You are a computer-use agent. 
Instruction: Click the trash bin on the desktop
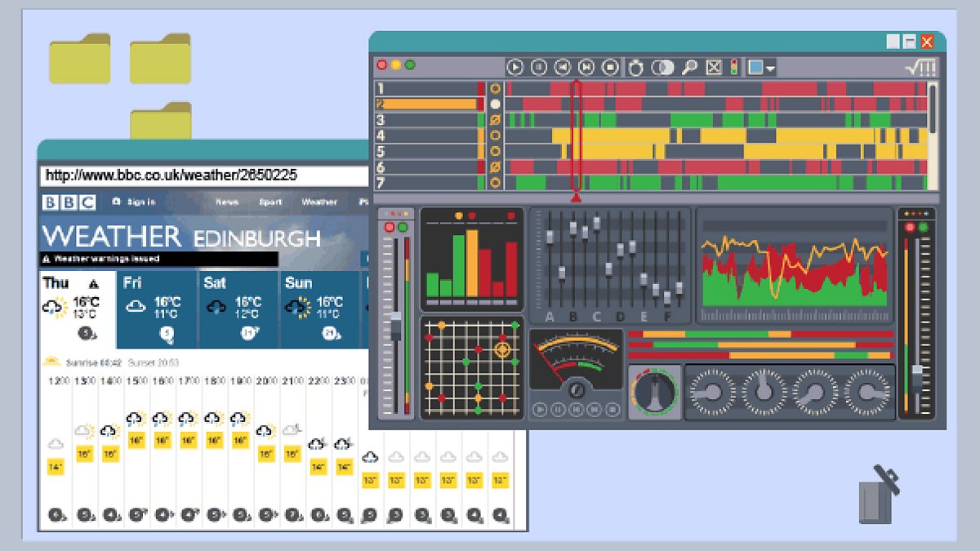pos(877,495)
